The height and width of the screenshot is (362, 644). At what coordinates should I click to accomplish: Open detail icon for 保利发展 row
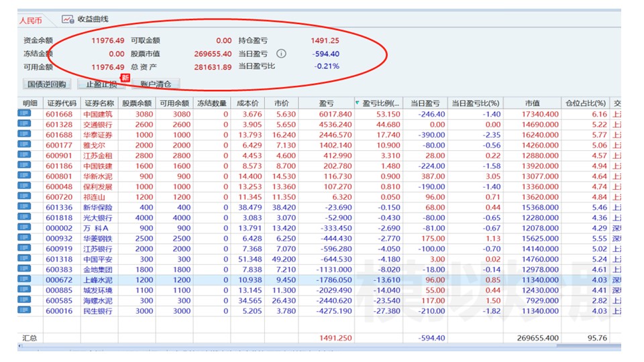pyautogui.click(x=24, y=186)
